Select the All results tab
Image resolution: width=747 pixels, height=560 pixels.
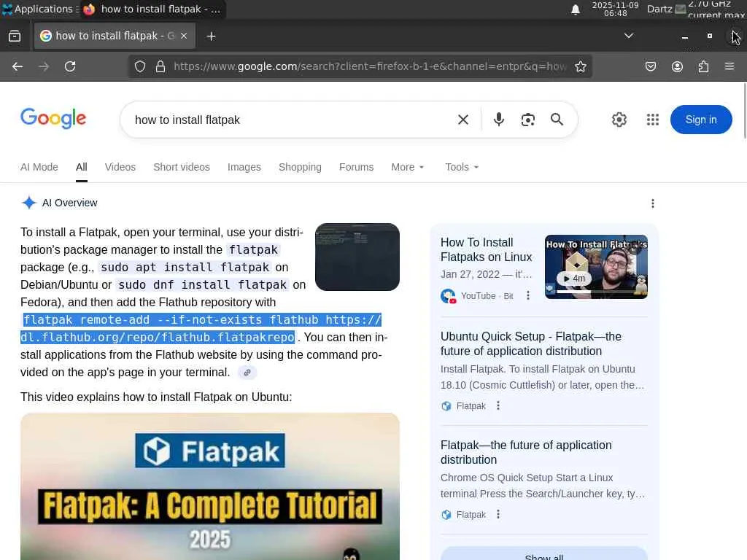pos(82,167)
